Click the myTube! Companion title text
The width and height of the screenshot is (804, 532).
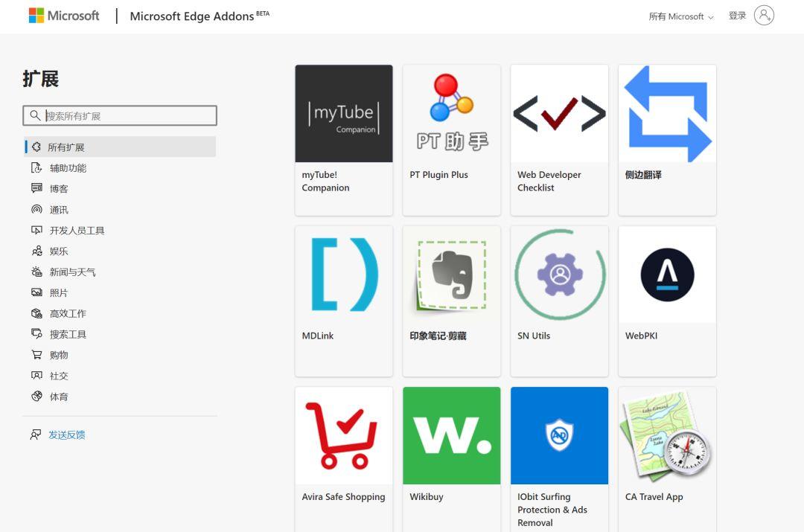click(x=325, y=181)
